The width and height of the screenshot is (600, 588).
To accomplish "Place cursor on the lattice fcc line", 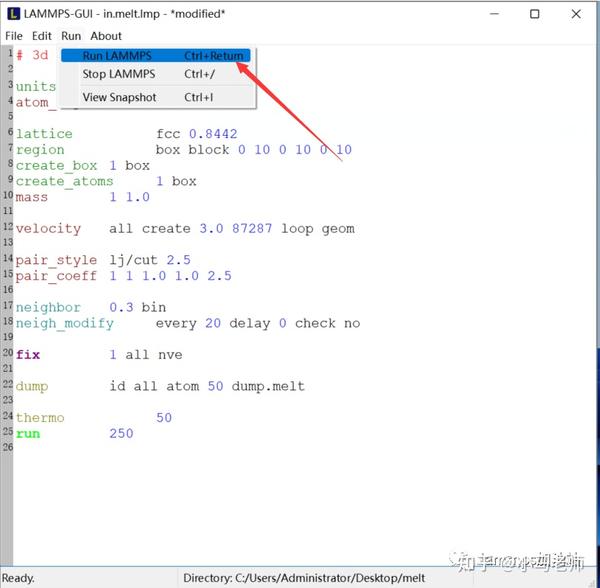I will click(x=127, y=134).
